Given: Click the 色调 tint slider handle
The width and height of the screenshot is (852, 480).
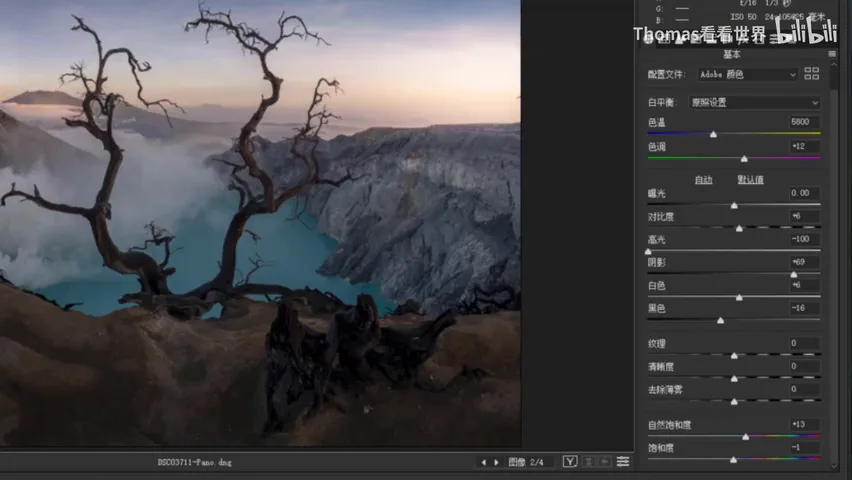Looking at the screenshot, I should [x=744, y=159].
